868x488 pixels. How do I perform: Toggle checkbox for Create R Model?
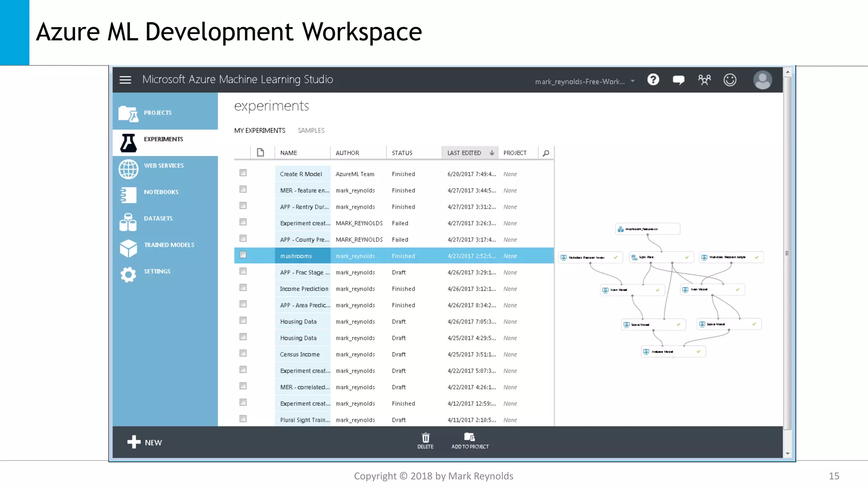pyautogui.click(x=243, y=173)
